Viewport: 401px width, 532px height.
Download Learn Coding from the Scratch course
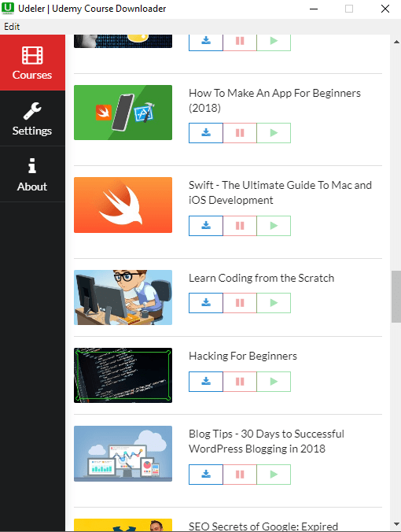click(x=206, y=303)
